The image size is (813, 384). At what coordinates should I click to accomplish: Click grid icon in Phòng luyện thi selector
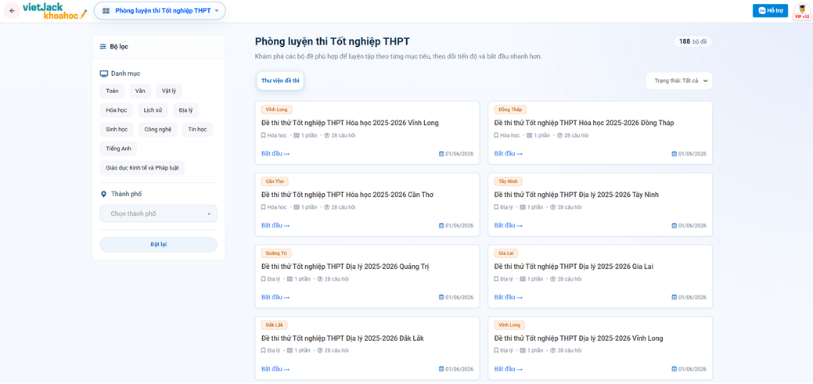[106, 10]
